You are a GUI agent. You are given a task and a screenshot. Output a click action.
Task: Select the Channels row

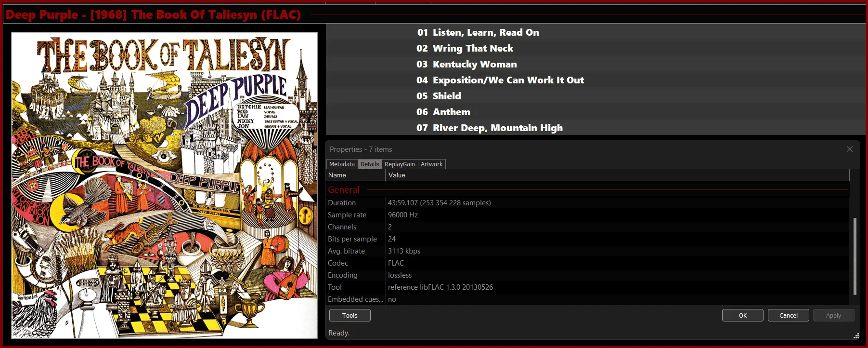coord(588,227)
